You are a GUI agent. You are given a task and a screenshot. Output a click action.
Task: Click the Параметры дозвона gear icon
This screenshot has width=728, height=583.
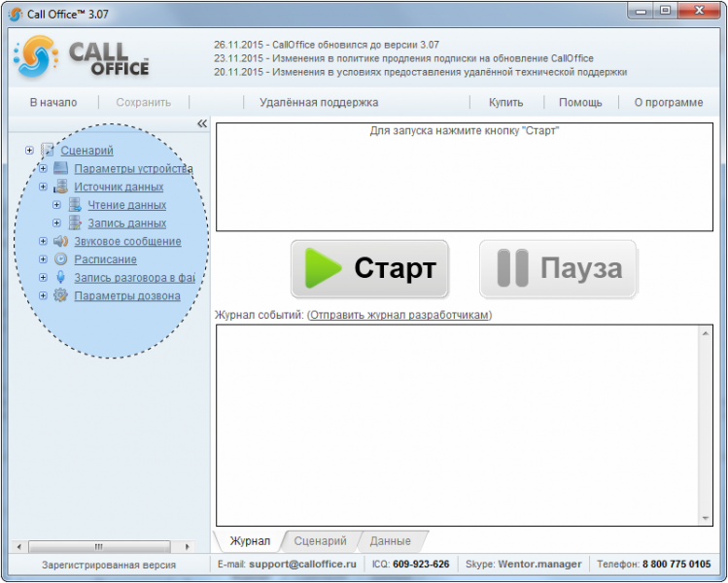pos(61,295)
